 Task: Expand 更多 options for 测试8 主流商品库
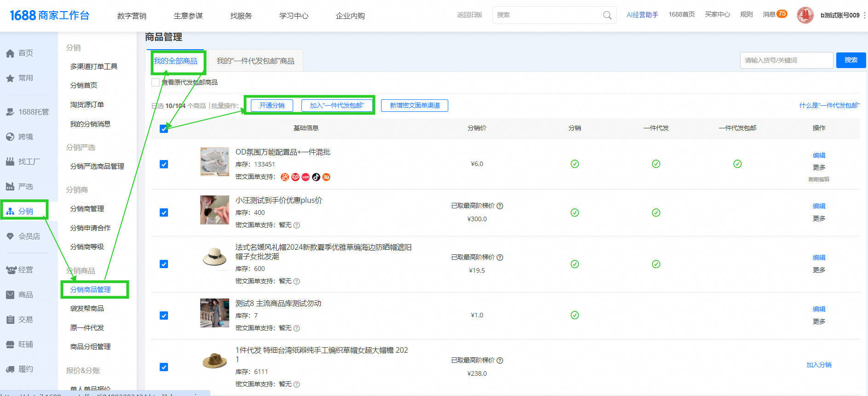pyautogui.click(x=819, y=321)
